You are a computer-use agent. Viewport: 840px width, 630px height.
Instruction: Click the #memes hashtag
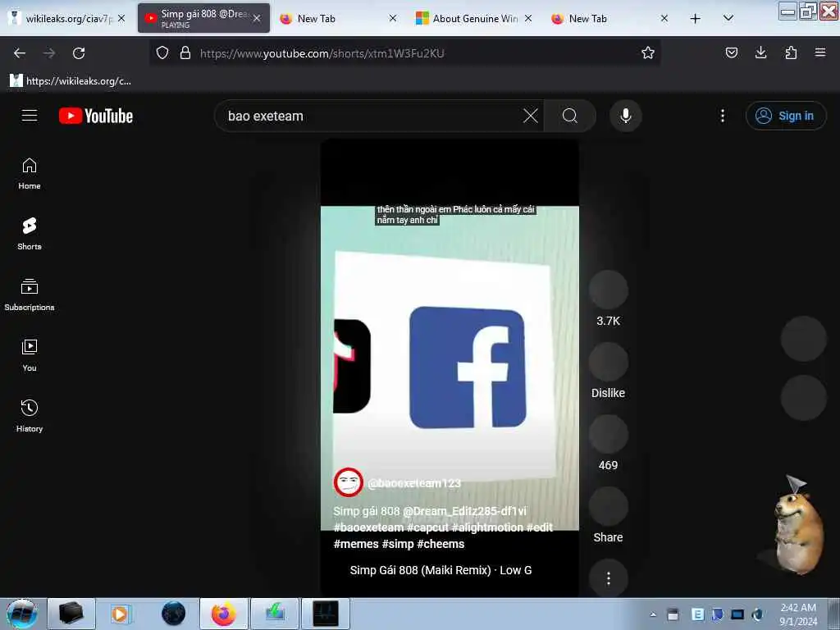(356, 544)
